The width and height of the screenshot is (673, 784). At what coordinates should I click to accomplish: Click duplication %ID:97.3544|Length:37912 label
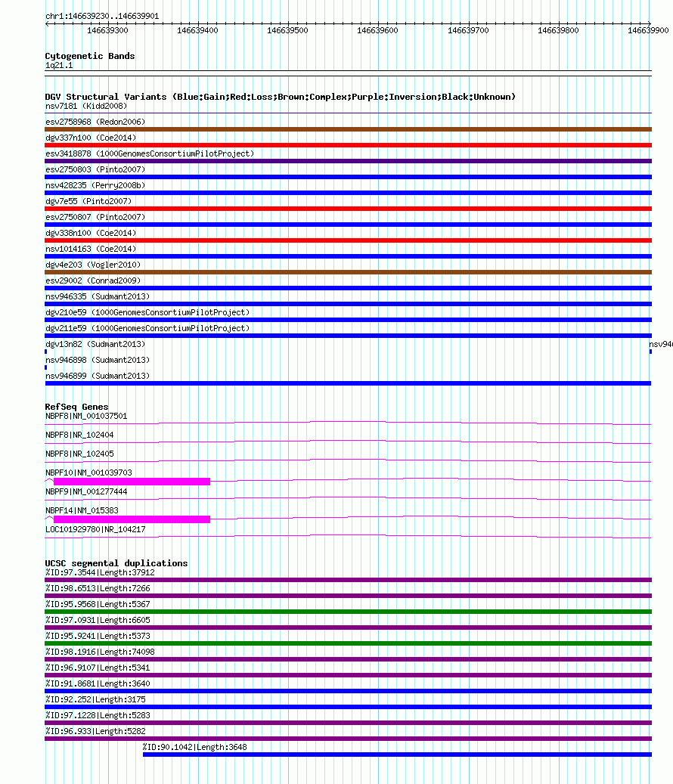pyautogui.click(x=100, y=572)
